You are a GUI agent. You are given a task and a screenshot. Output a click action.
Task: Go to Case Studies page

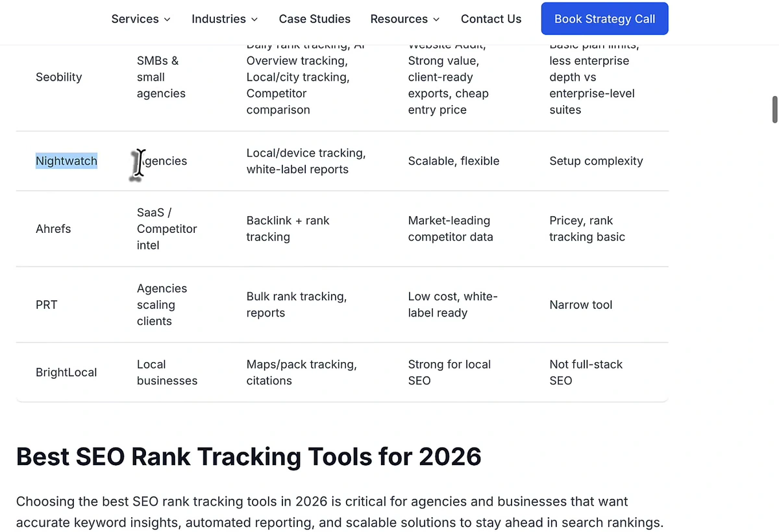tap(314, 19)
